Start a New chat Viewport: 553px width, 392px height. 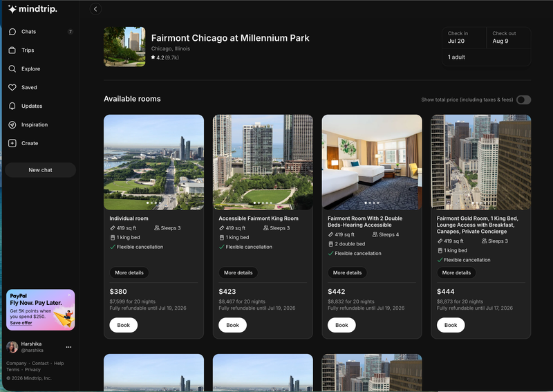coord(40,170)
